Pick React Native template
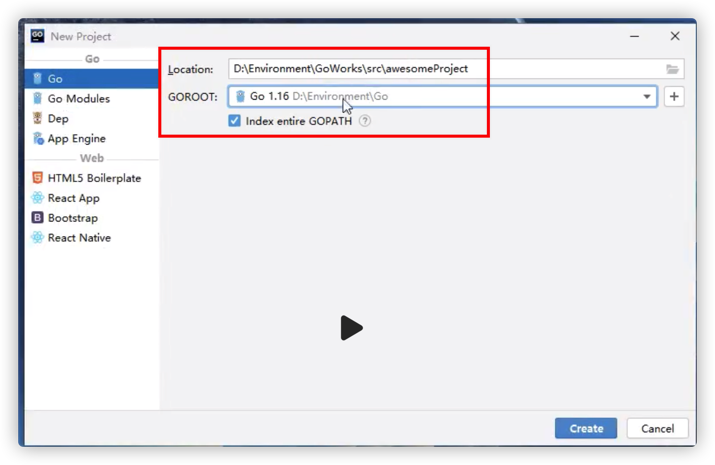Image resolution: width=715 pixels, height=465 pixels. (x=92, y=238)
